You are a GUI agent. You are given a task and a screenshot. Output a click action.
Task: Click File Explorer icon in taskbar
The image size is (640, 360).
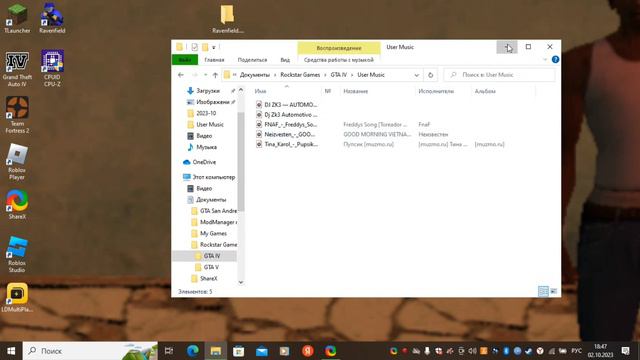(216, 351)
